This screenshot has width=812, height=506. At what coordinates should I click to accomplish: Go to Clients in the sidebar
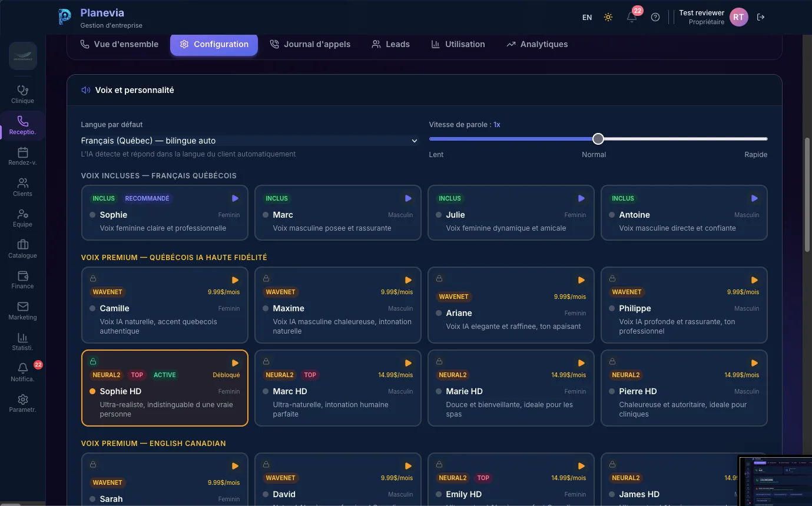point(23,187)
